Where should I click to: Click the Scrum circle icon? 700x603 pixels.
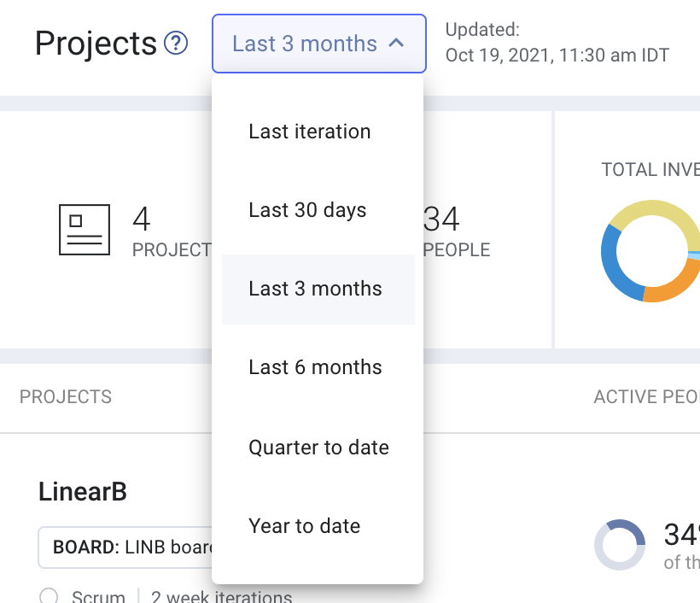coord(49,596)
